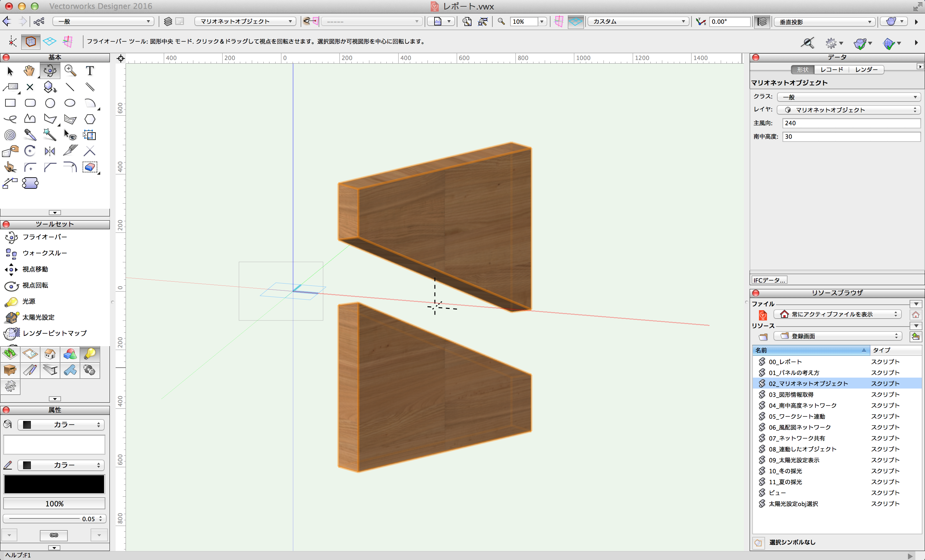925x560 pixels.
Task: Select the arrow Selection tool
Action: (x=10, y=71)
